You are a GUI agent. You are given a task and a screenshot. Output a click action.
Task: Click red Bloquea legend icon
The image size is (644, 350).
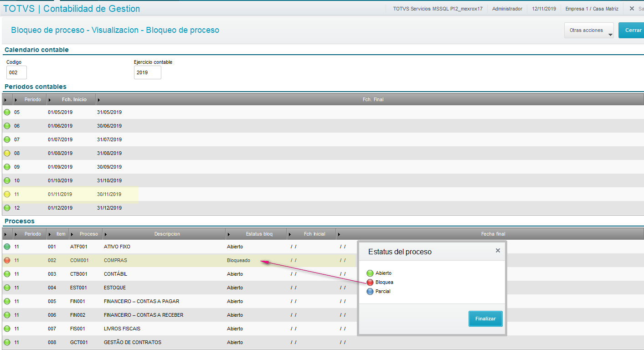tap(370, 282)
